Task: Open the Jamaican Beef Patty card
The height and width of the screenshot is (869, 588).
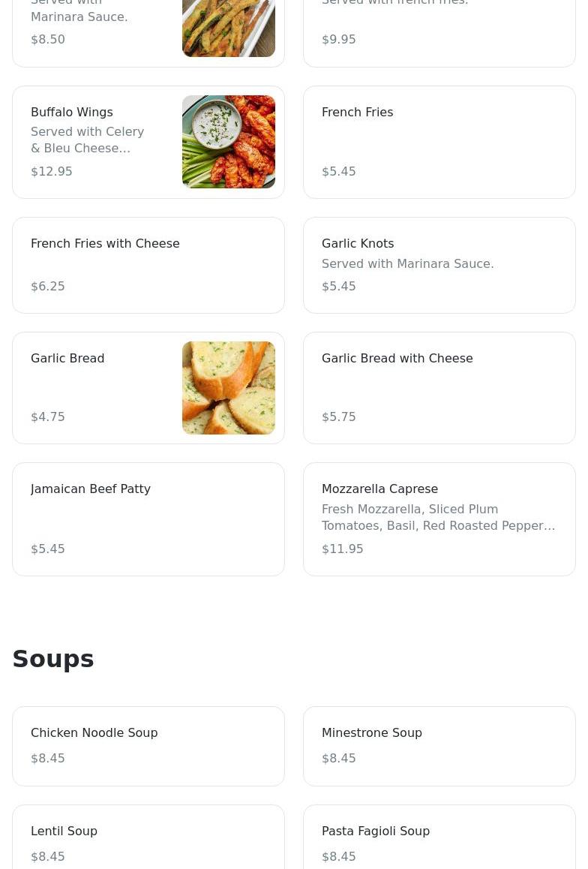Action: [148, 519]
